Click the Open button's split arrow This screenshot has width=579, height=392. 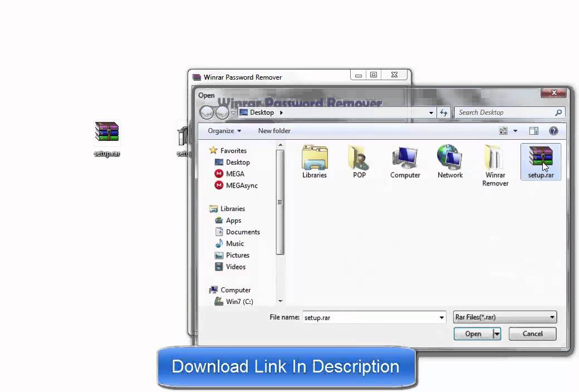(x=497, y=334)
